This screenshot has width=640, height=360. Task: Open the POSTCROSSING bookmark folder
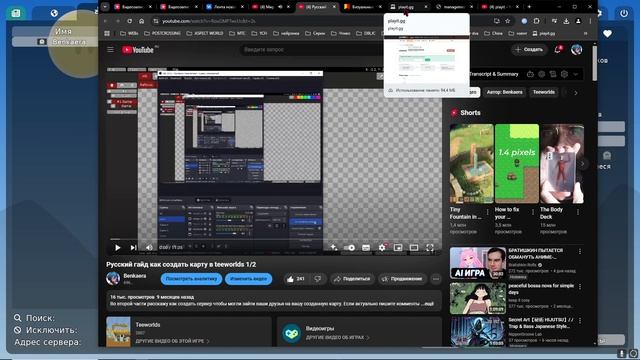(x=162, y=33)
